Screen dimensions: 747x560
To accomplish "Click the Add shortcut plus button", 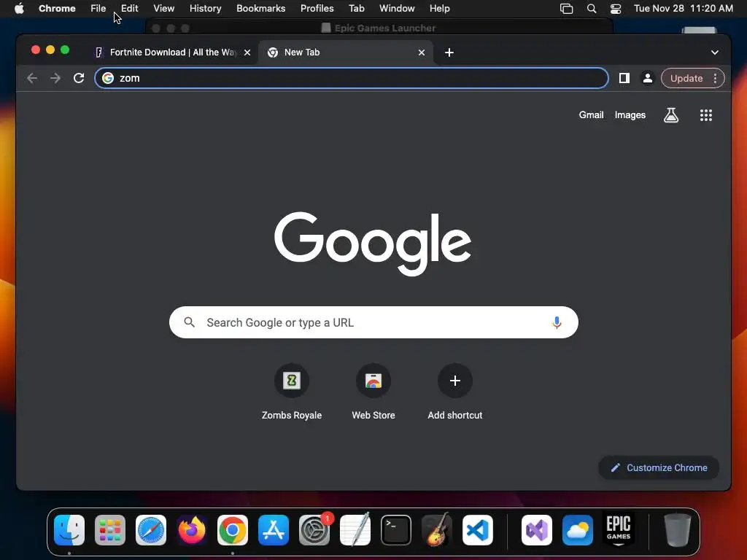I will [455, 381].
